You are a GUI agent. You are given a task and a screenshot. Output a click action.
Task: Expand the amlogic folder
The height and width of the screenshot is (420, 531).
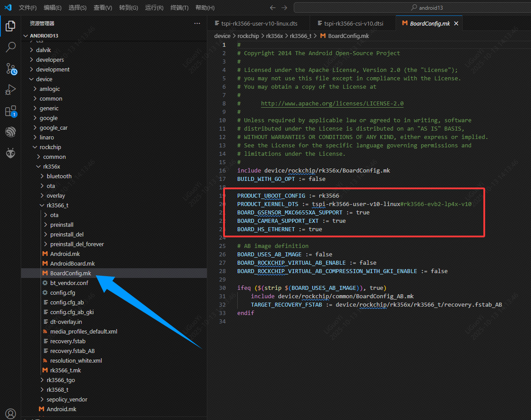click(x=49, y=89)
